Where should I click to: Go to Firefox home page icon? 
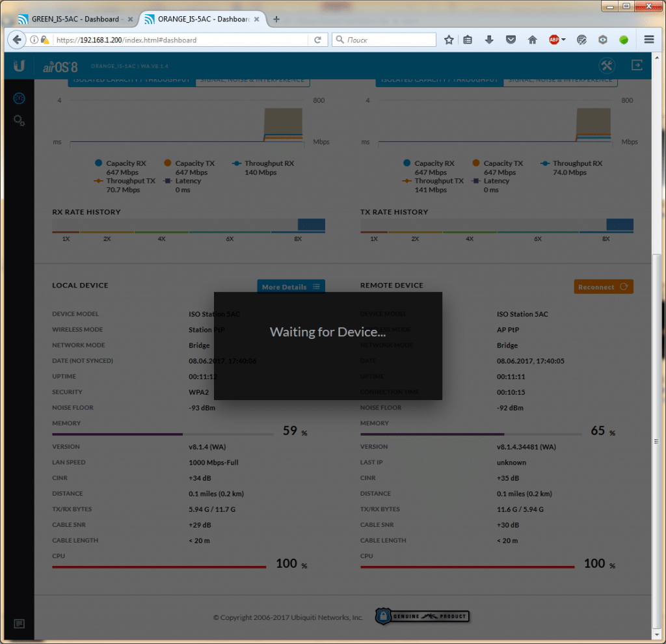click(532, 40)
